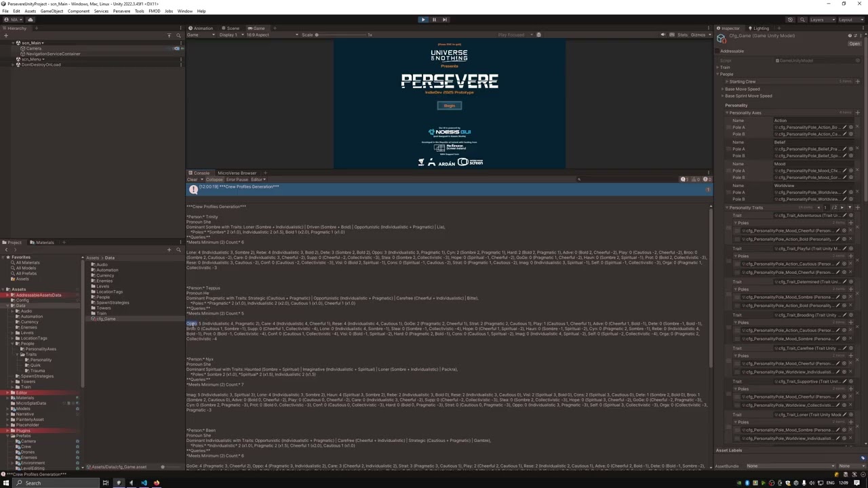The height and width of the screenshot is (488, 868).
Task: Expand Base Move Speed foldout
Action: click(x=723, y=89)
